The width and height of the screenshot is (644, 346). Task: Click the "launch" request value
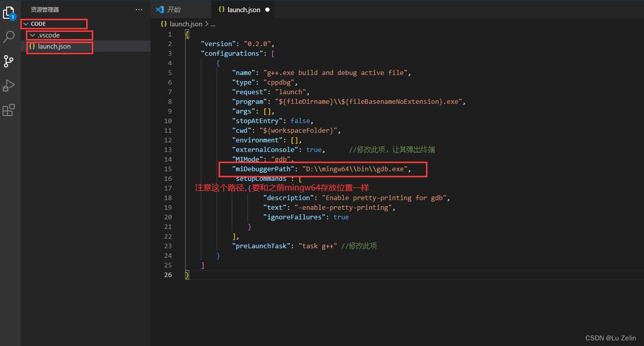click(291, 92)
